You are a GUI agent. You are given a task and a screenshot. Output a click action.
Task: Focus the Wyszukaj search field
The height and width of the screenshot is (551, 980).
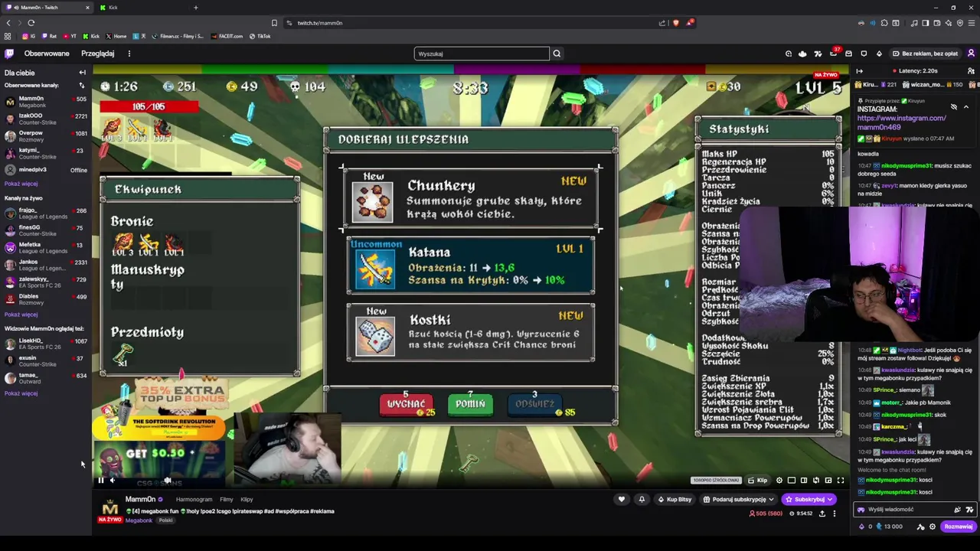(482, 54)
